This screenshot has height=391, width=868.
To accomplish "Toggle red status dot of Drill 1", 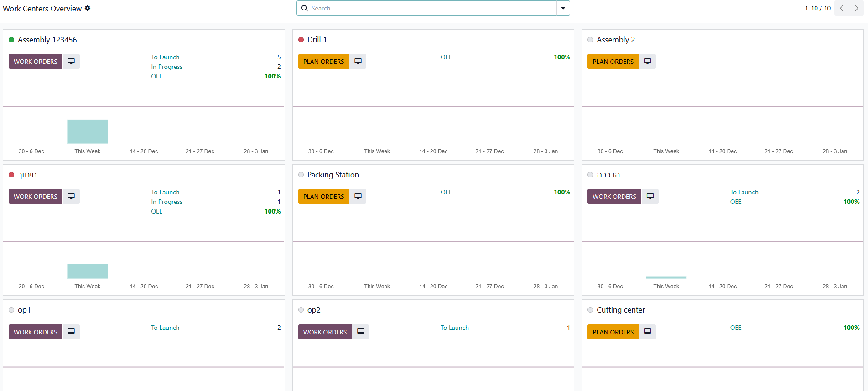I will (x=301, y=40).
